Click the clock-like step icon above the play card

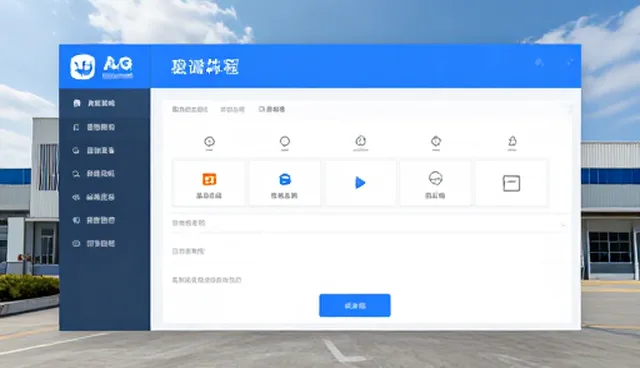click(x=360, y=141)
